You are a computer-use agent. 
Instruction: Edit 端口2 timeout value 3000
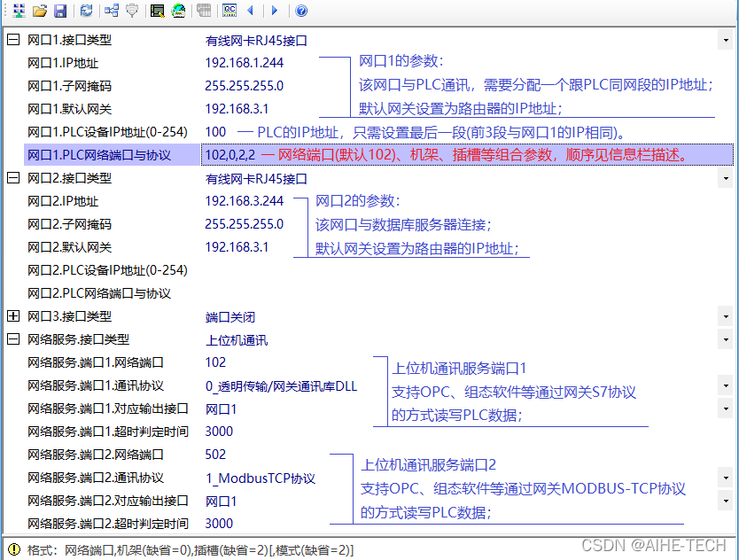[x=219, y=524]
